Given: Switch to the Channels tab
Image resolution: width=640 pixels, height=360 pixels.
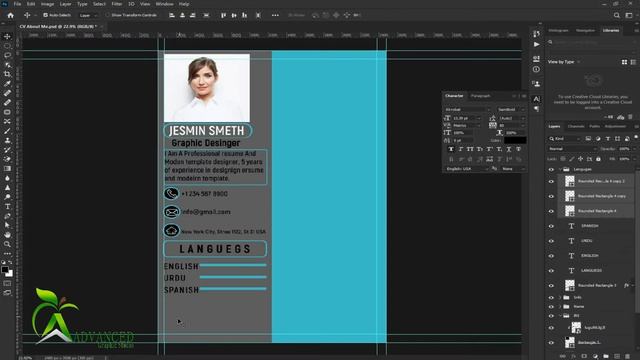Looking at the screenshot, I should point(576,127).
